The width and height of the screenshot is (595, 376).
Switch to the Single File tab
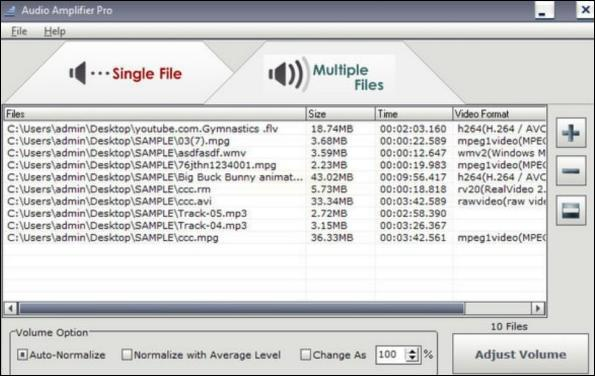[x=125, y=73]
